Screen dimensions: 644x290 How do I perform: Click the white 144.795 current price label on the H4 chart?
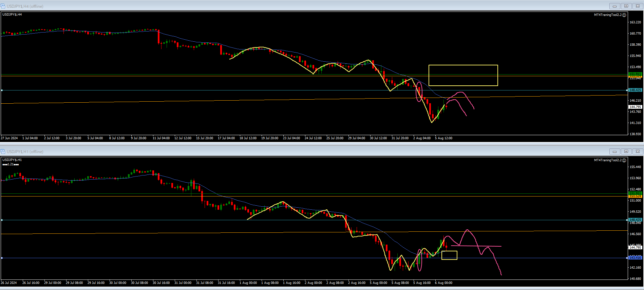click(x=635, y=107)
